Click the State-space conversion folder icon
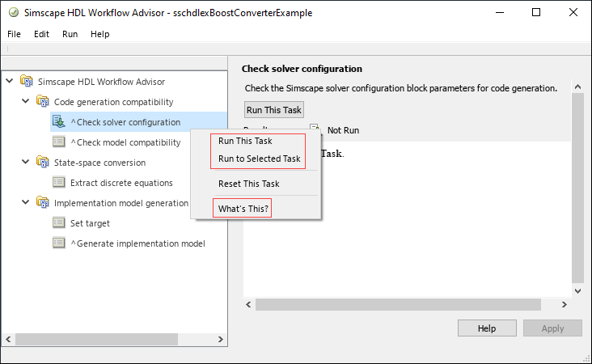This screenshot has height=364, width=592. pos(43,163)
